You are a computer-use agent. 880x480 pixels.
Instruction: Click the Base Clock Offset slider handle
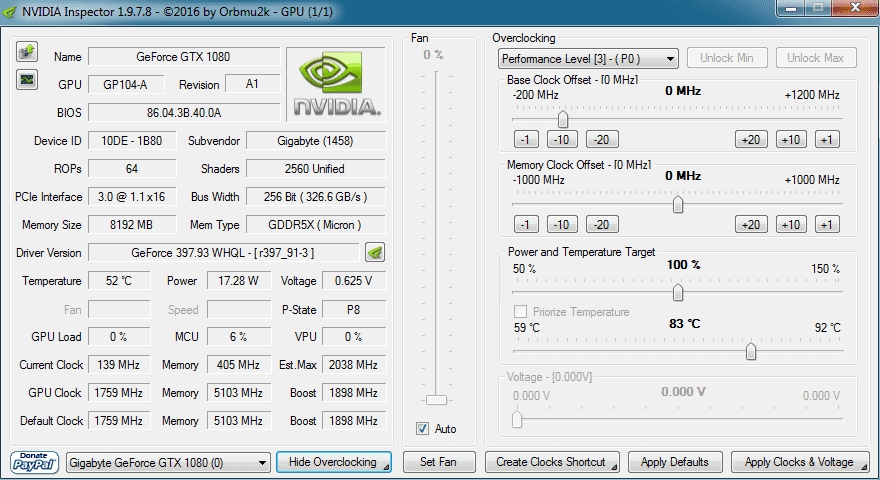click(x=563, y=119)
